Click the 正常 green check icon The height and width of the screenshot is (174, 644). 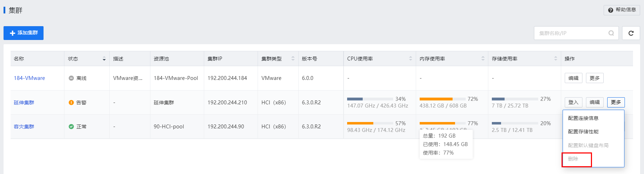point(71,127)
